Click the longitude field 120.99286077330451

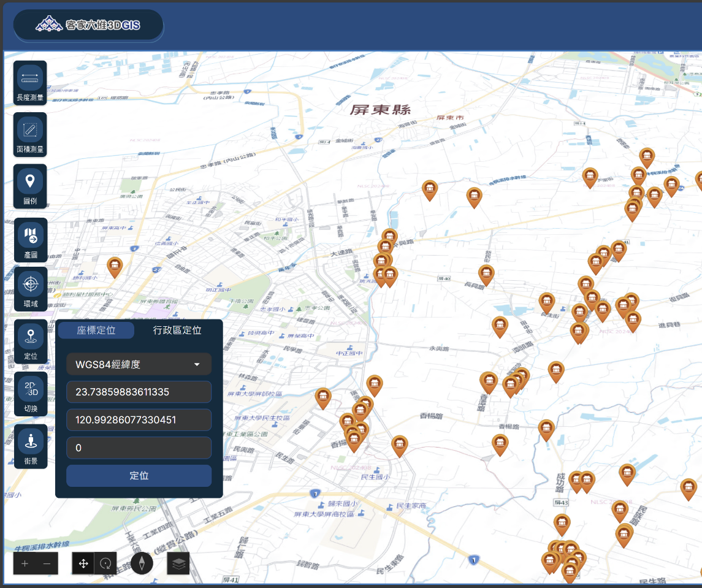point(139,419)
